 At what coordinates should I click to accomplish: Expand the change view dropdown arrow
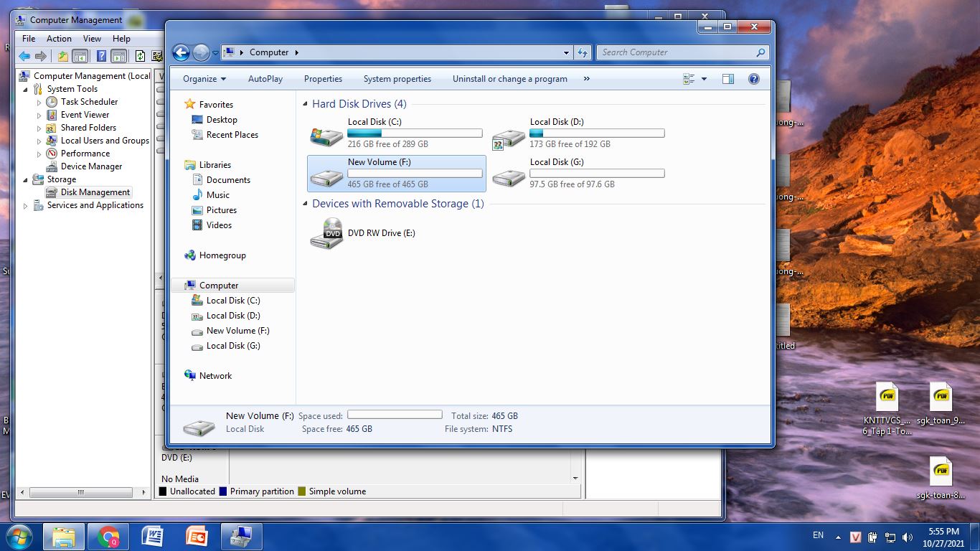704,79
